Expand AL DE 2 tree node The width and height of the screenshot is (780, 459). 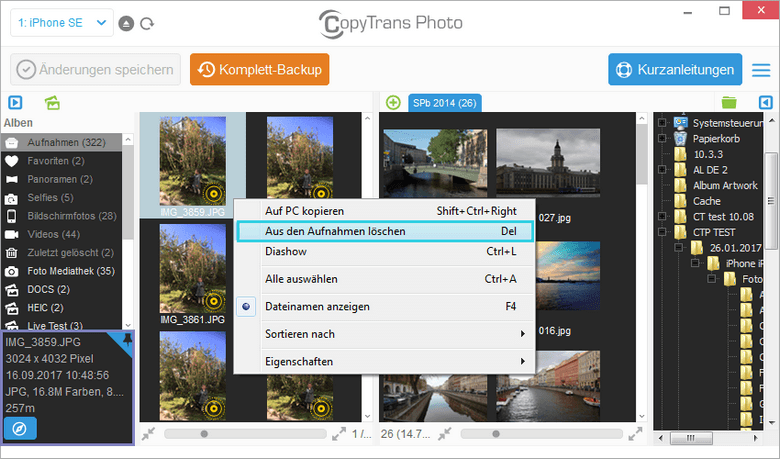click(x=662, y=170)
